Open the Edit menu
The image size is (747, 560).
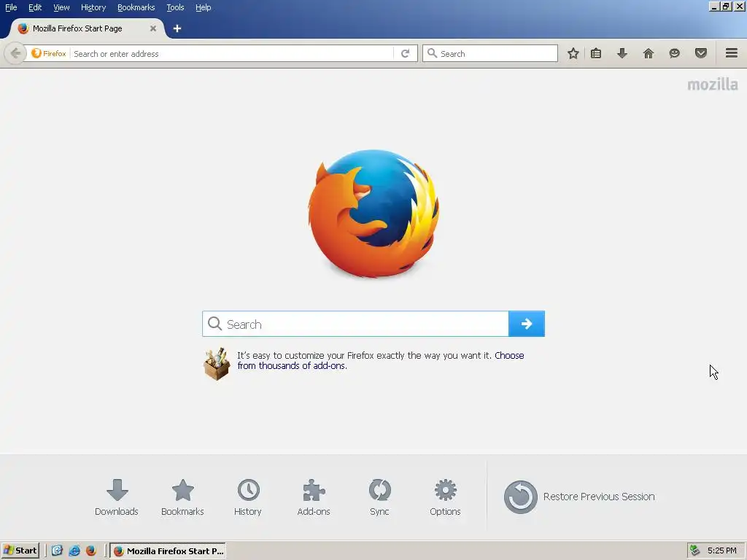click(x=35, y=7)
